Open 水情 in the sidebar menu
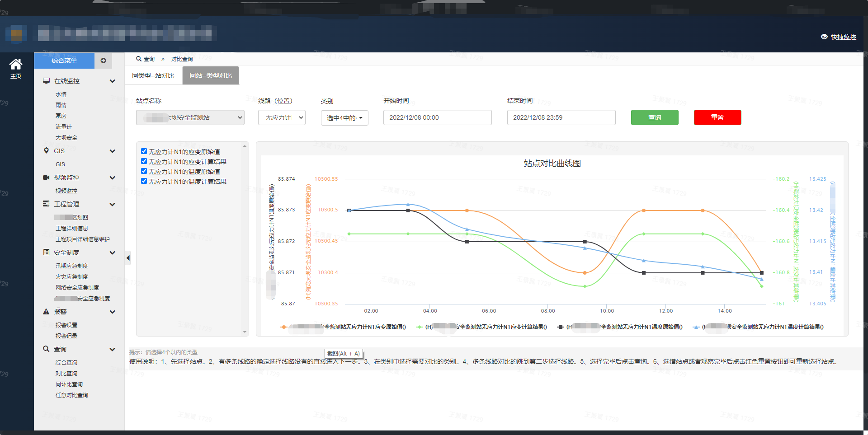The width and height of the screenshot is (868, 435). click(61, 94)
